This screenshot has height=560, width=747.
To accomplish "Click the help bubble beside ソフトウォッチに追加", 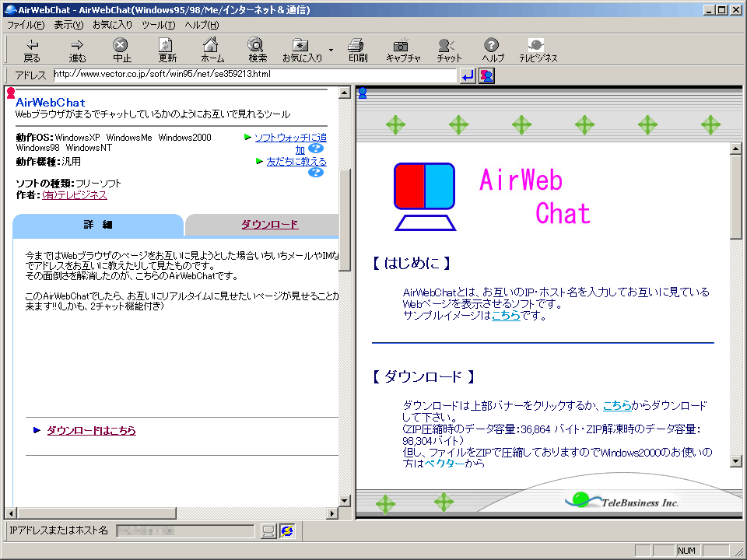I will [x=316, y=149].
